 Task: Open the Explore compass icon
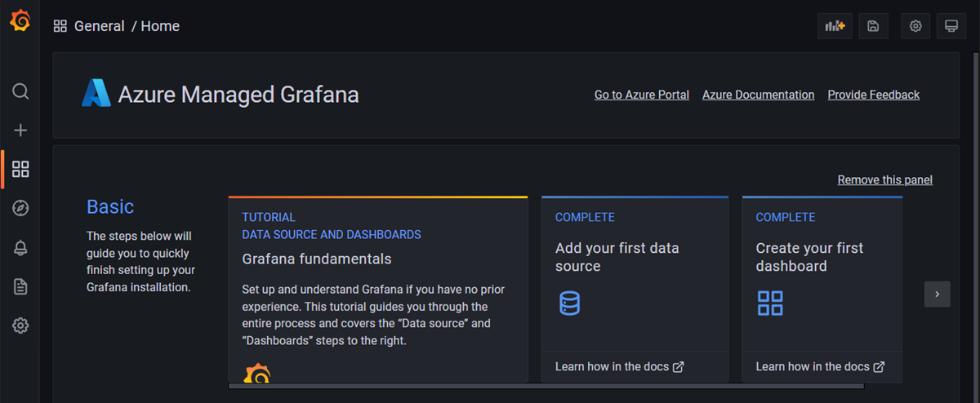[20, 208]
